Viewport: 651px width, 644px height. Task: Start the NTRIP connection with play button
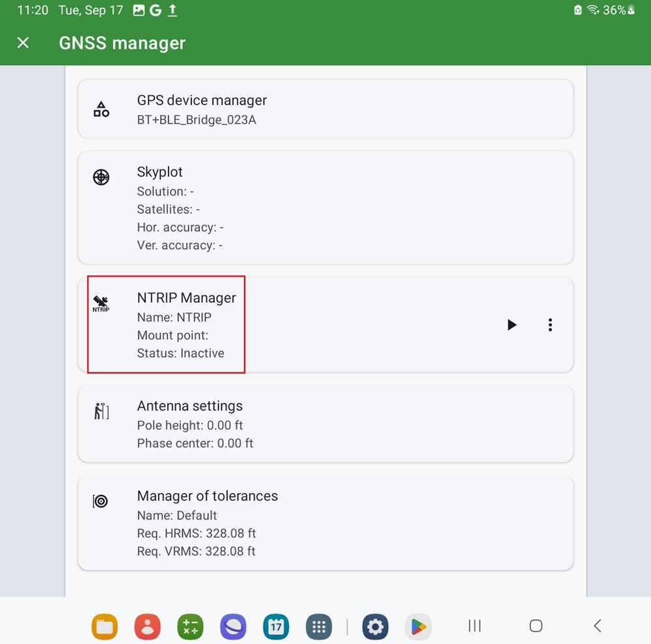512,325
